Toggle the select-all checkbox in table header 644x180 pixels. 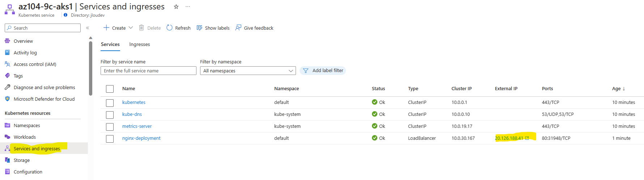pos(110,89)
